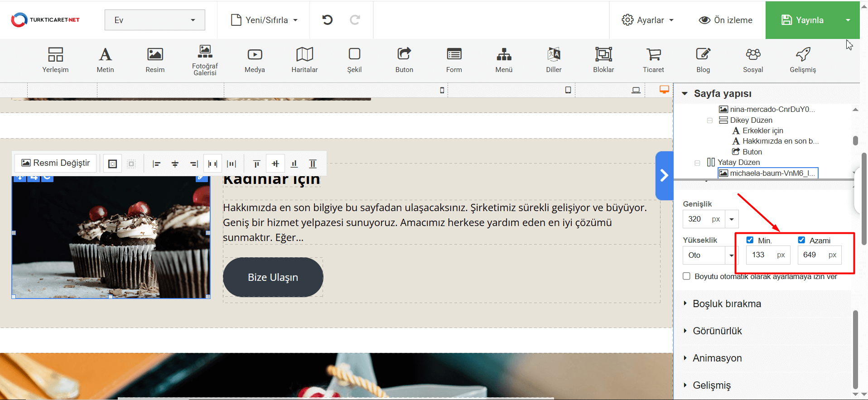Select Erkekler için in page tree
This screenshot has height=400, width=868.
pos(758,130)
